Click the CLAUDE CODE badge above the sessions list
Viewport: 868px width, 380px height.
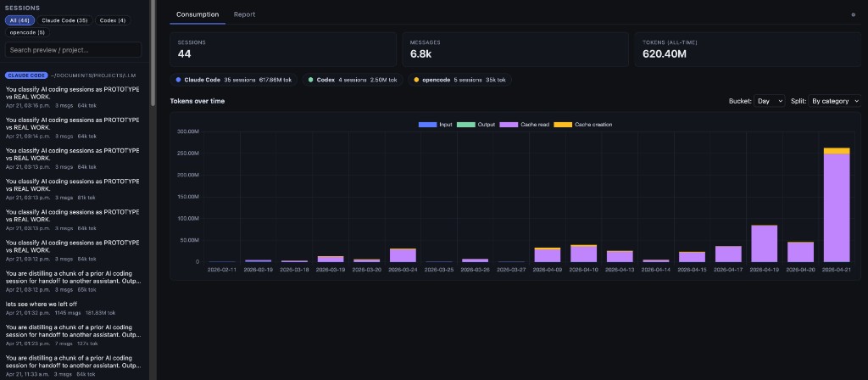26,75
